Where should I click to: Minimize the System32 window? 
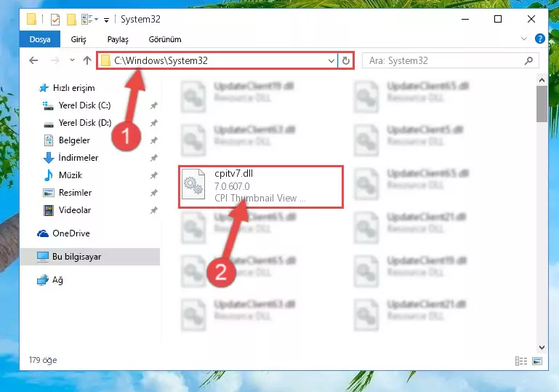(x=465, y=19)
